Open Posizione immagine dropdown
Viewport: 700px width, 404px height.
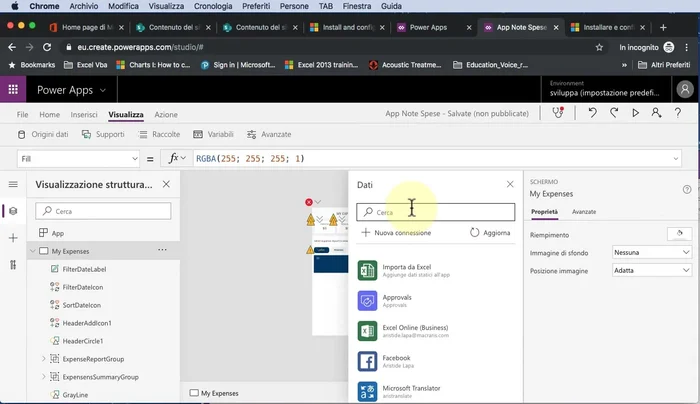click(652, 270)
